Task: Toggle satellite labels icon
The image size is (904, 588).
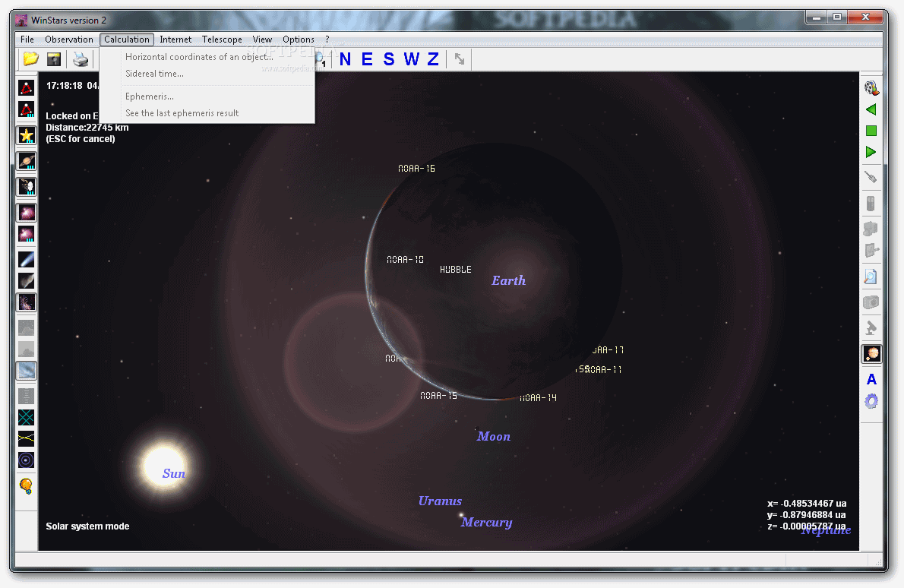Action: click(27, 186)
